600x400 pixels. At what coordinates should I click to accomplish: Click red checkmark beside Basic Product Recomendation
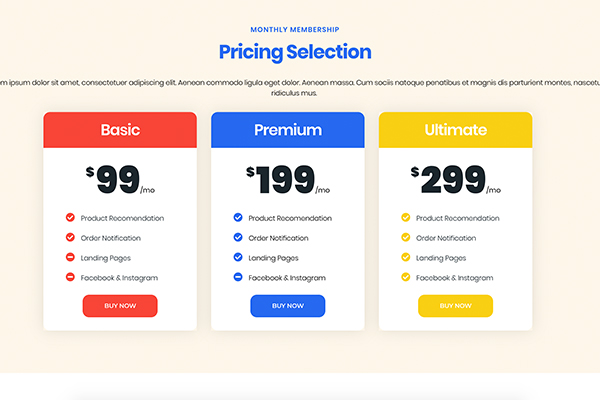click(x=70, y=217)
